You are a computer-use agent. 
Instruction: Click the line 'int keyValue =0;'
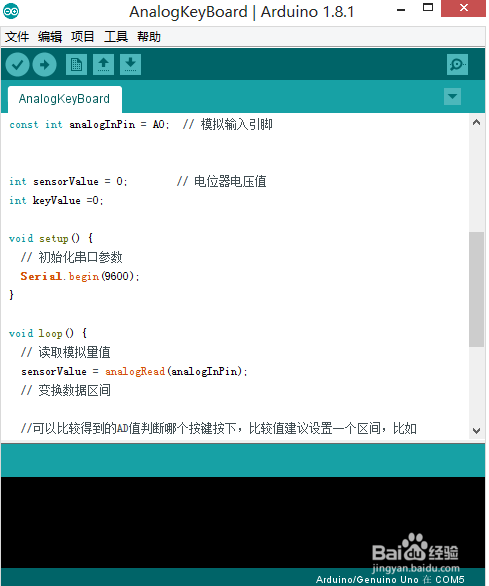(x=56, y=201)
